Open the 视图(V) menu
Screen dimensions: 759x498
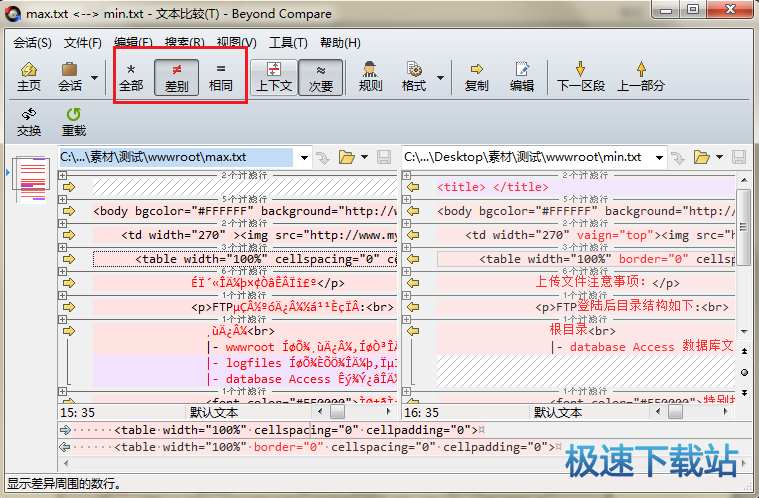click(x=236, y=43)
